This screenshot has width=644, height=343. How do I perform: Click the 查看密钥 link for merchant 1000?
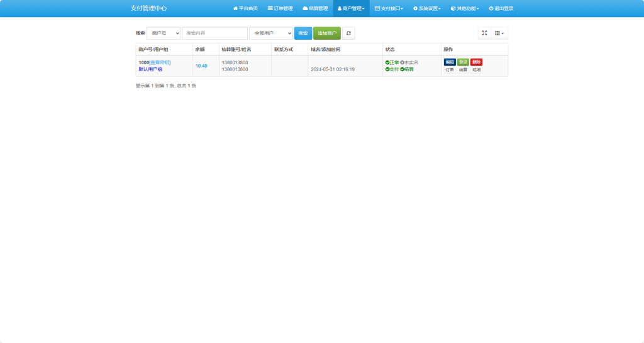pyautogui.click(x=160, y=62)
